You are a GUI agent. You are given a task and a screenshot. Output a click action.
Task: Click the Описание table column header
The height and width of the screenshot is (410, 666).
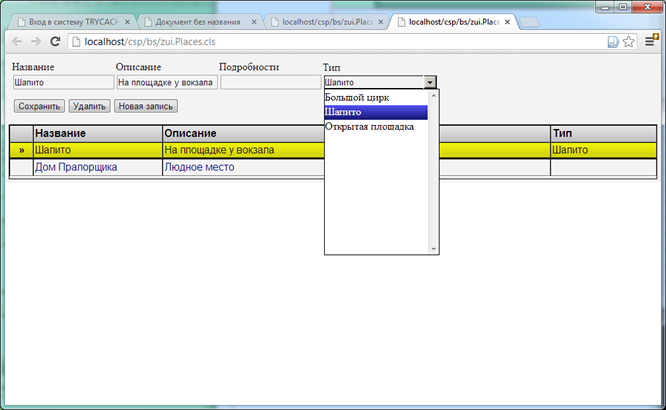243,133
